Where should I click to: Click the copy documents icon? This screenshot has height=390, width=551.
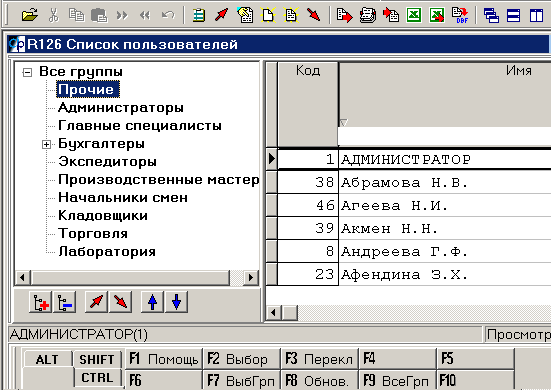(76, 15)
